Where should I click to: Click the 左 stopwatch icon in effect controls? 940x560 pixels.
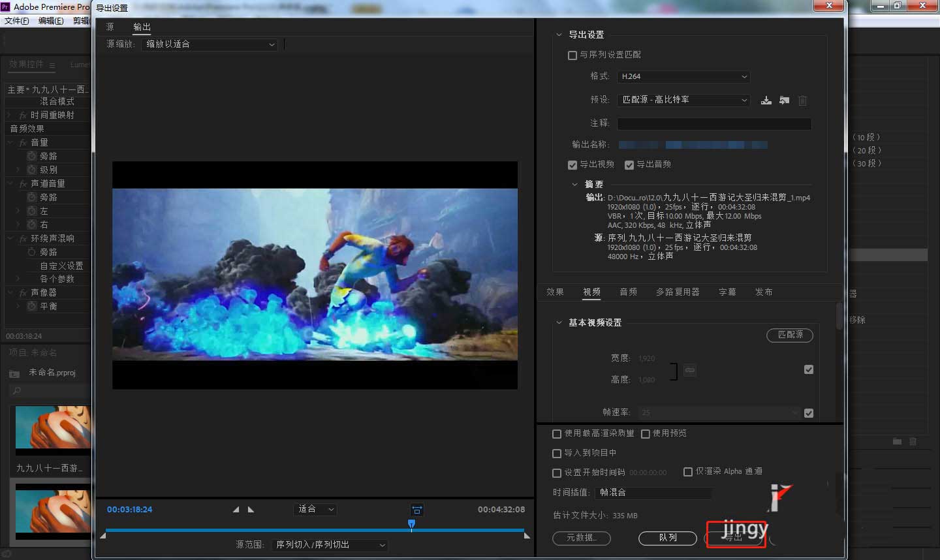click(31, 211)
